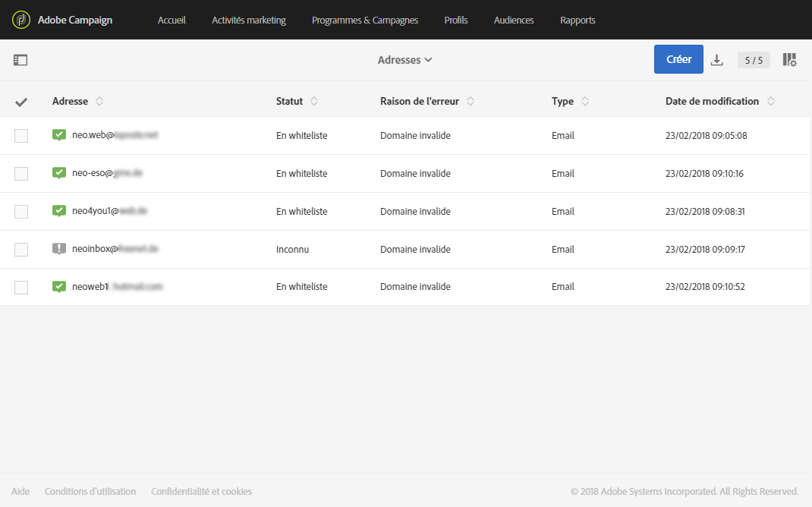
Task: Click the Créer button
Action: click(x=678, y=59)
